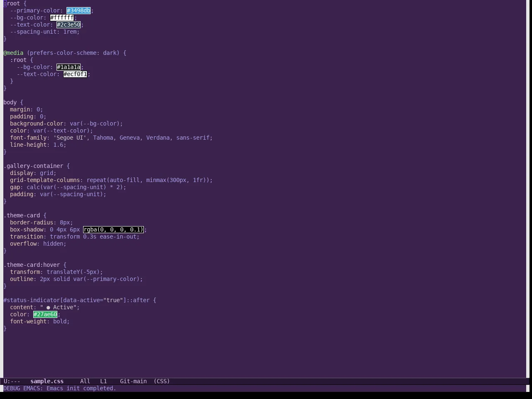
Task: Click the '.theme-card:hover {' selector
Action: 35,265
